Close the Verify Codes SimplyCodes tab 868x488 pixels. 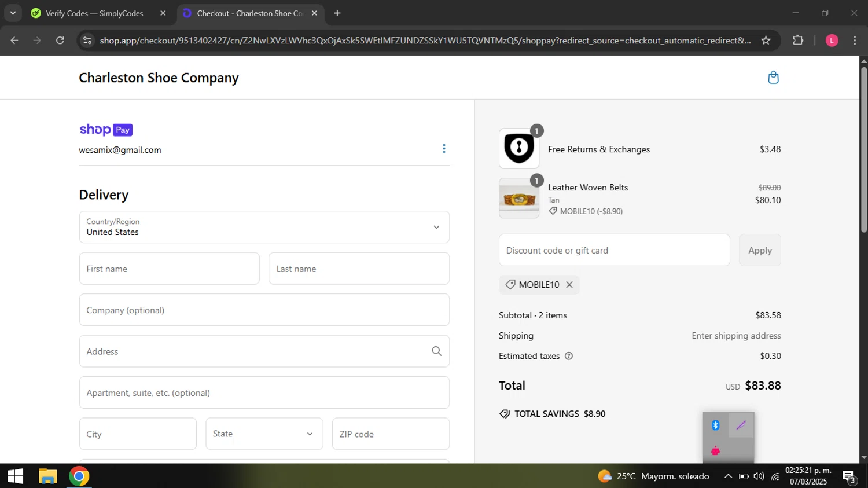[x=163, y=13]
